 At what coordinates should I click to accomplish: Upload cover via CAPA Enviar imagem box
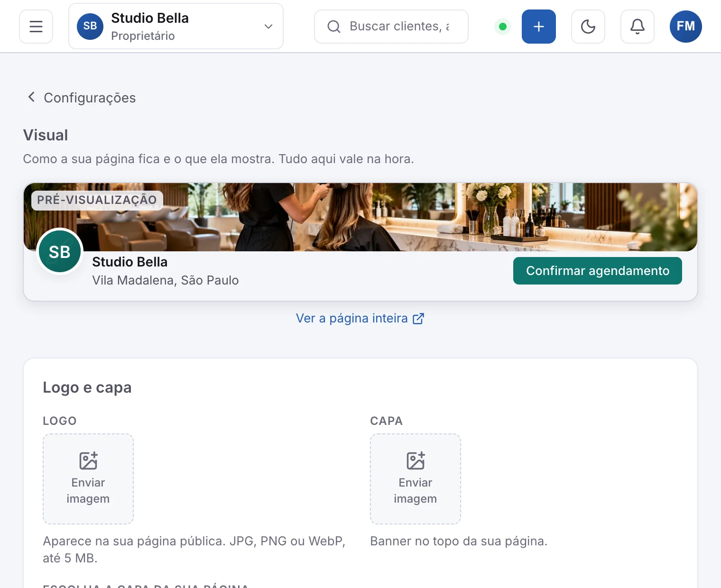tap(416, 479)
